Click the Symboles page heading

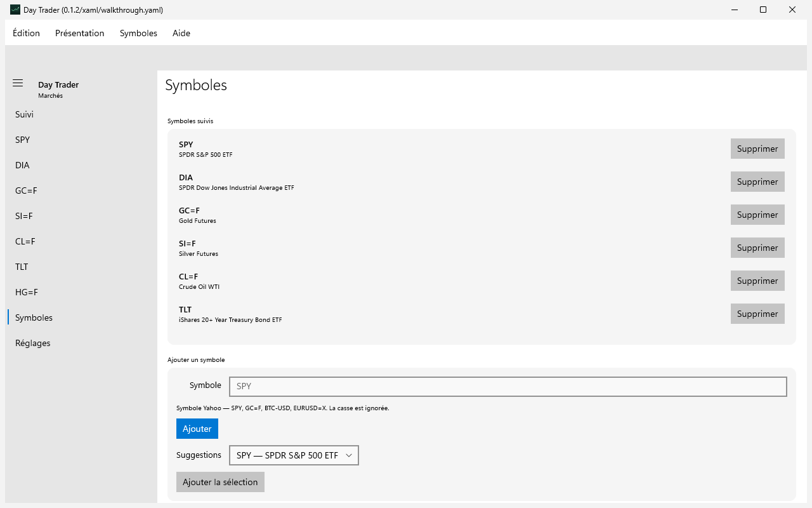point(196,85)
